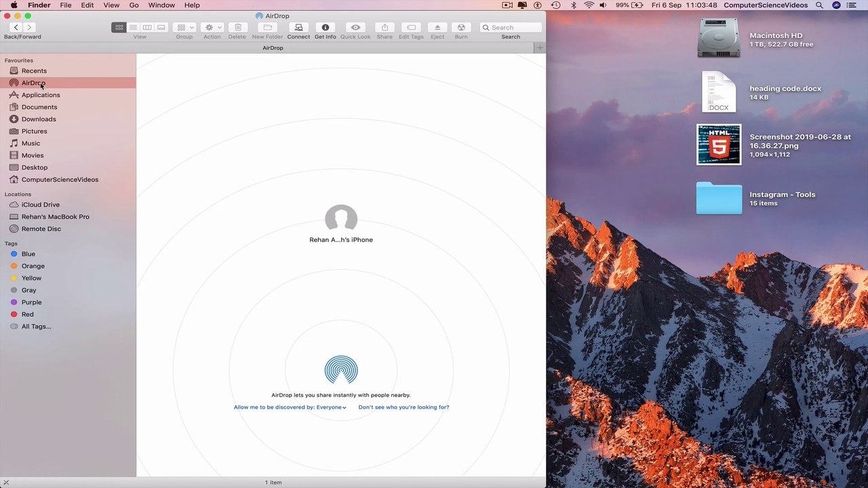Click the Bluetooth menu bar icon
The height and width of the screenshot is (488, 868).
(x=573, y=5)
